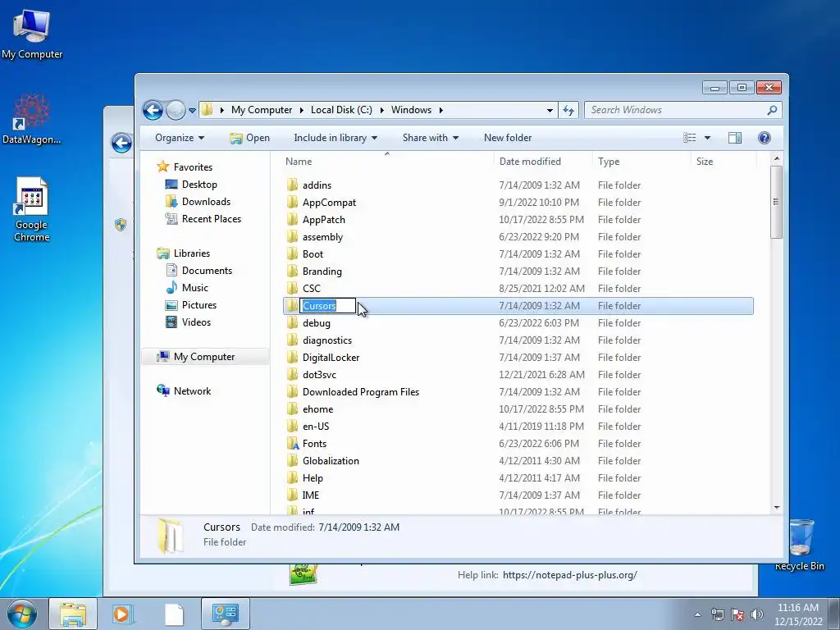
Task: Open Pictures library
Action: click(199, 305)
